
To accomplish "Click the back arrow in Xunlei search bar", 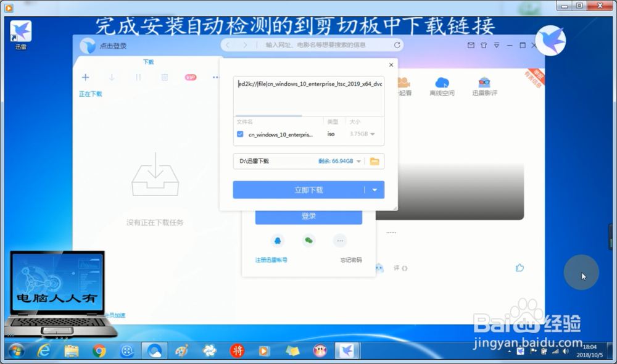I will pyautogui.click(x=228, y=45).
